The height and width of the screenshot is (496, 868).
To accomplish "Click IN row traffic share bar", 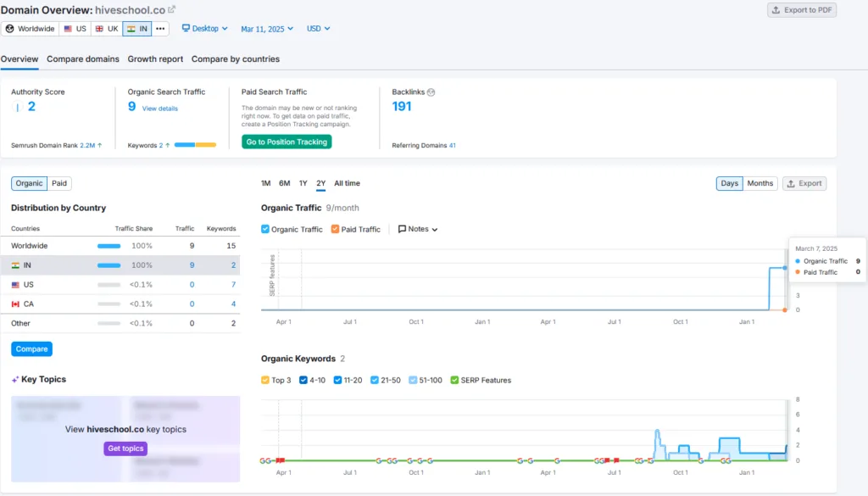I will (x=109, y=265).
